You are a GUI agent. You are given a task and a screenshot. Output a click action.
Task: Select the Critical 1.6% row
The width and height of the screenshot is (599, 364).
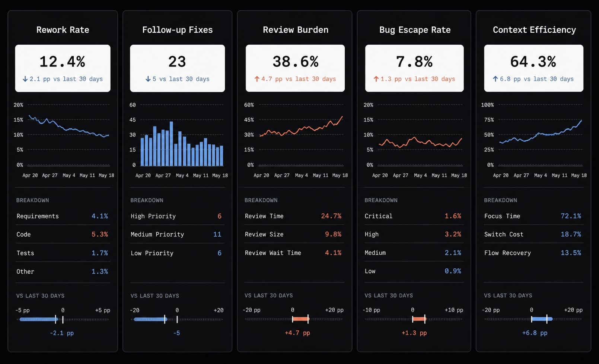[414, 216]
